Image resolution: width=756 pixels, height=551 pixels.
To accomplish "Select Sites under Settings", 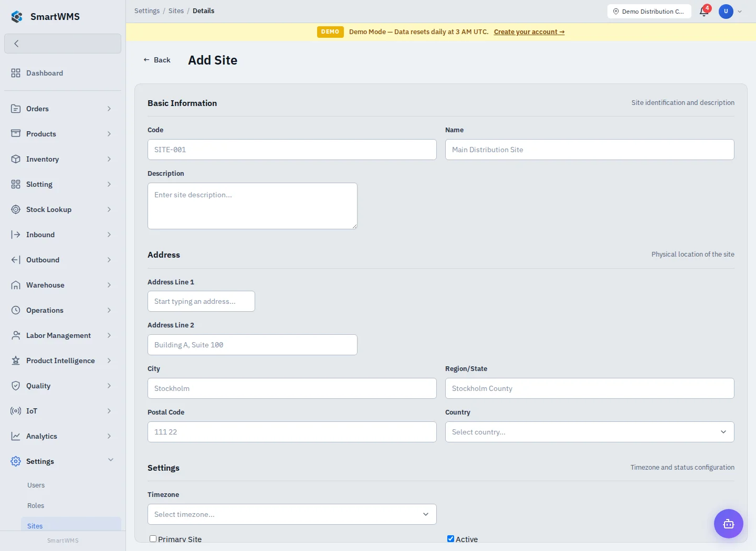I will coord(71,526).
